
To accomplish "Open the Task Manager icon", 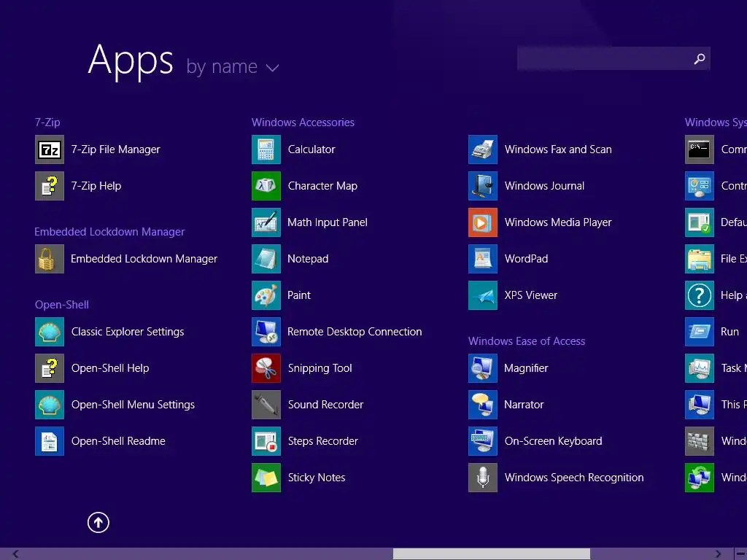I will (x=700, y=368).
